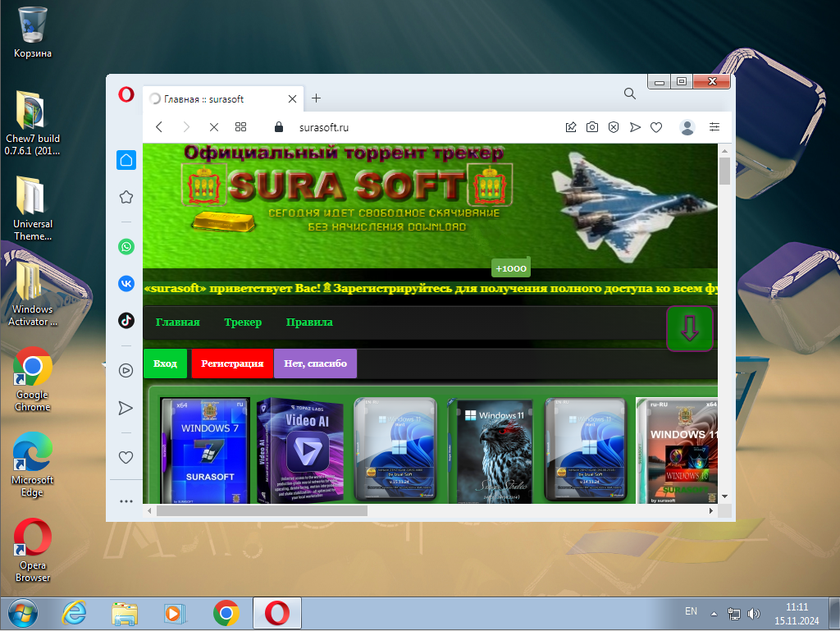The height and width of the screenshot is (631, 840).
Task: Select the Universal Theme desktop folder
Action: coord(33,209)
